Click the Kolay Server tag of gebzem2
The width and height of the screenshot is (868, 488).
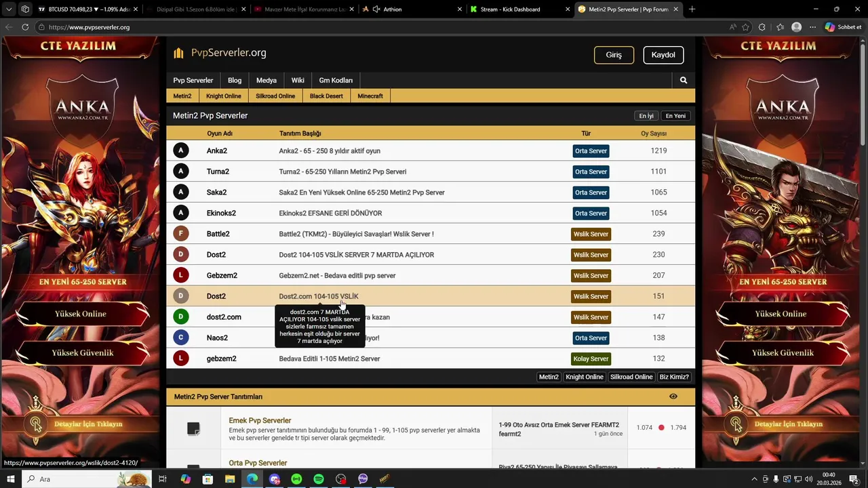pyautogui.click(x=591, y=359)
